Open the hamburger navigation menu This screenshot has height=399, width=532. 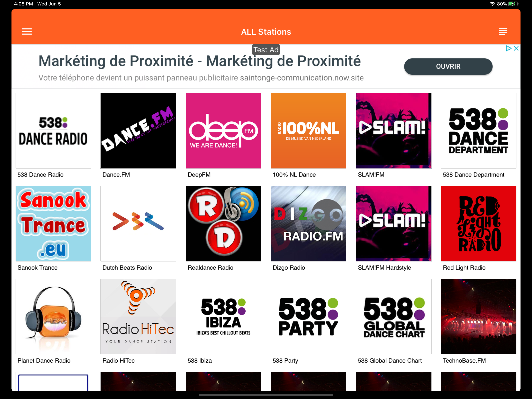coord(27,32)
